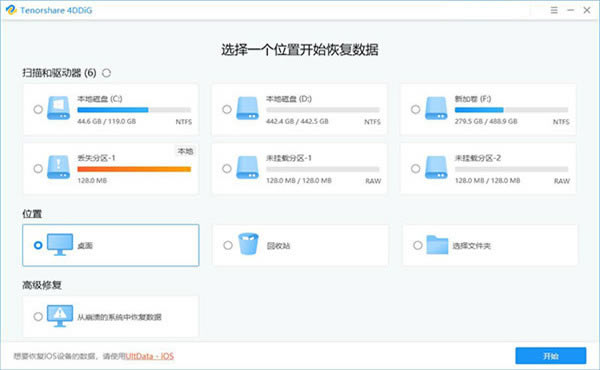Click the blue Start button

[x=551, y=356]
